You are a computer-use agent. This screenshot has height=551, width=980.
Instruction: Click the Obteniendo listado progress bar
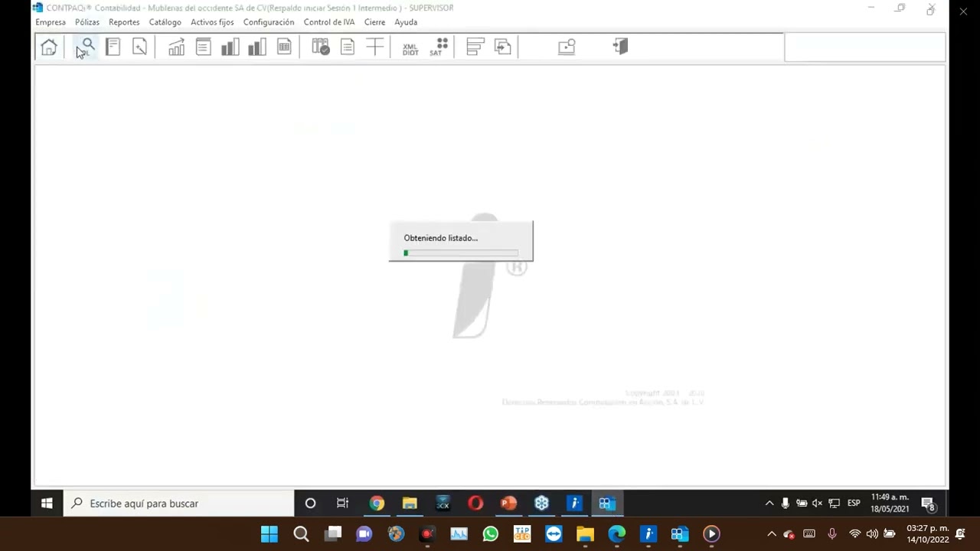click(x=461, y=253)
